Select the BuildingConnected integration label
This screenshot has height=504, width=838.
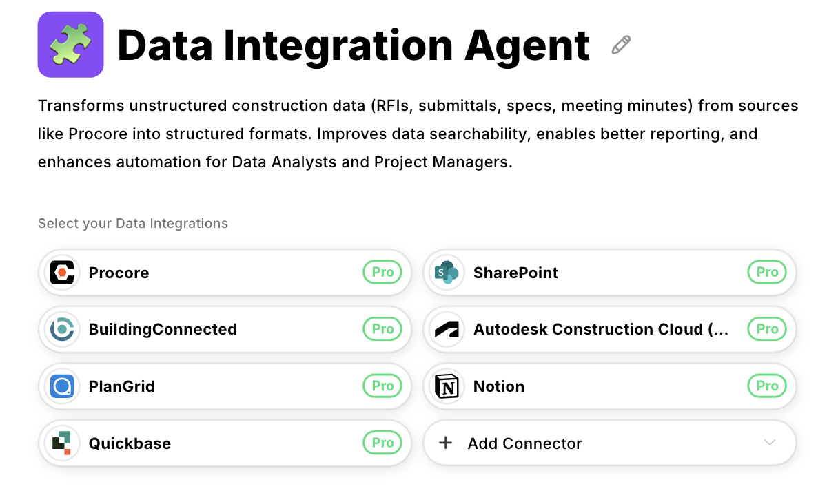coord(163,330)
